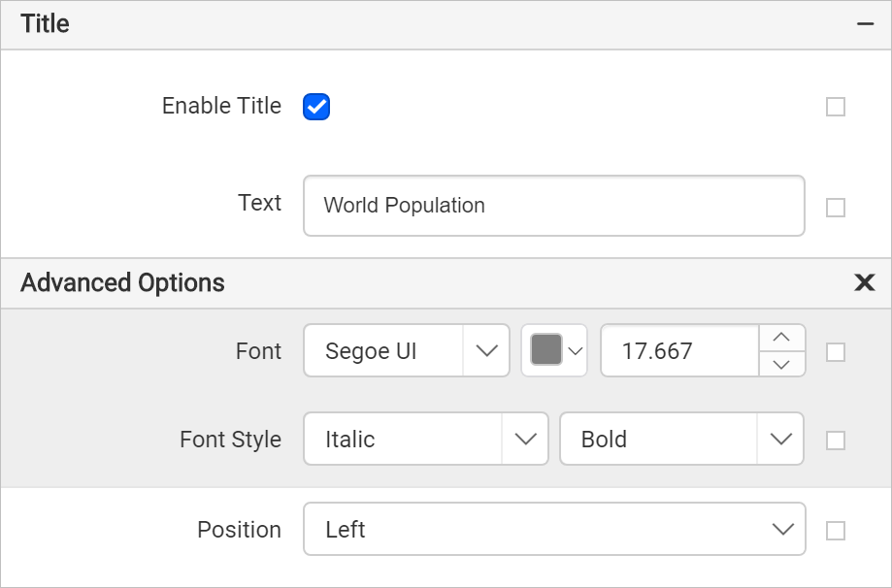
Task: Open the Segoe UI font family dropdown
Action: click(x=486, y=351)
